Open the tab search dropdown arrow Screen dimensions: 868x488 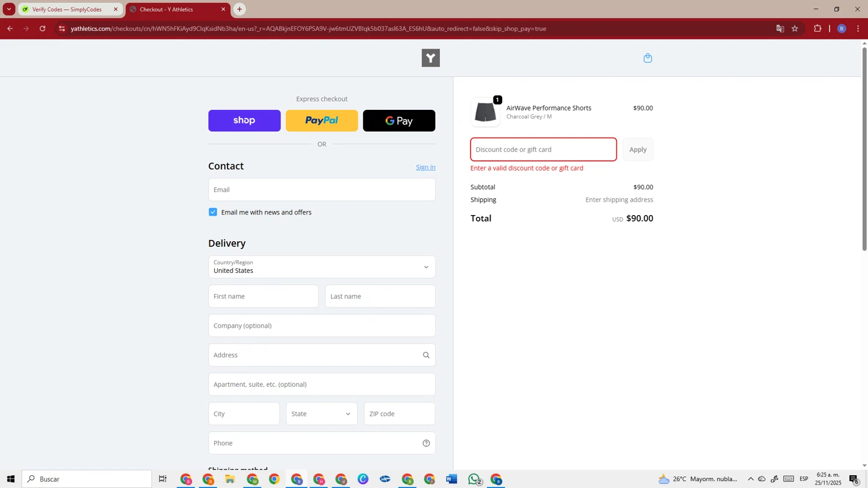pyautogui.click(x=9, y=9)
